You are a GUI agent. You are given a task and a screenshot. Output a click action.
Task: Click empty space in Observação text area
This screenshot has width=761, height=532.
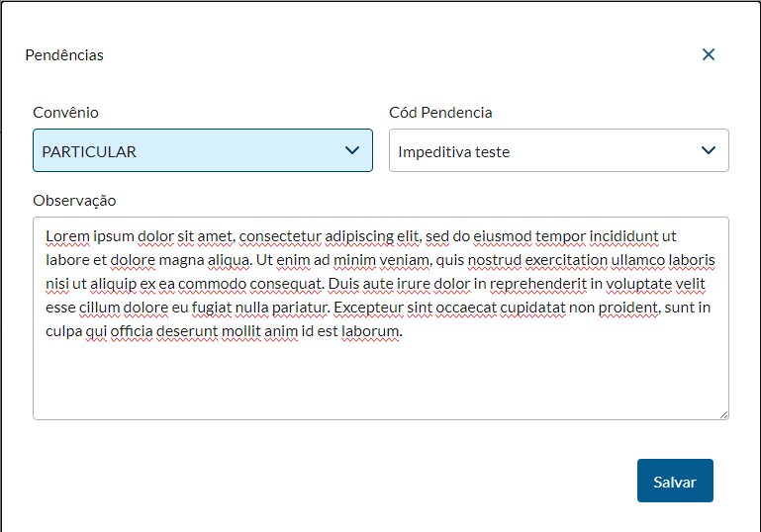point(380,381)
